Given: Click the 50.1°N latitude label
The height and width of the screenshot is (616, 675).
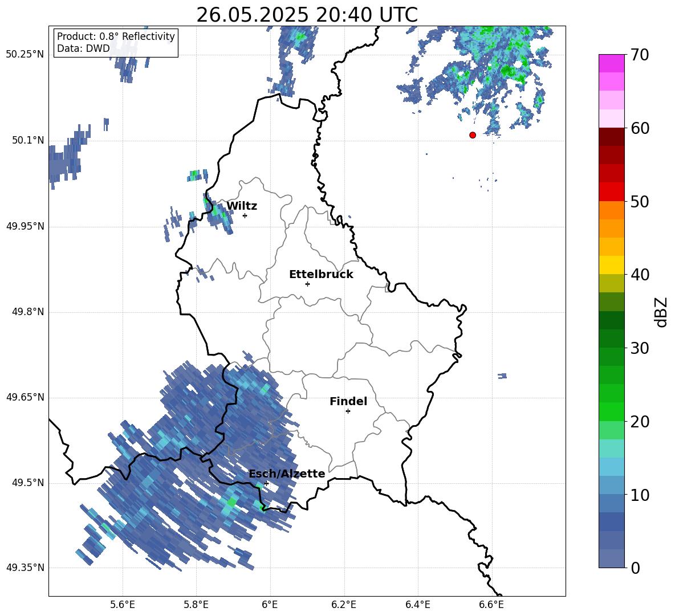Looking at the screenshot, I should (x=28, y=141).
